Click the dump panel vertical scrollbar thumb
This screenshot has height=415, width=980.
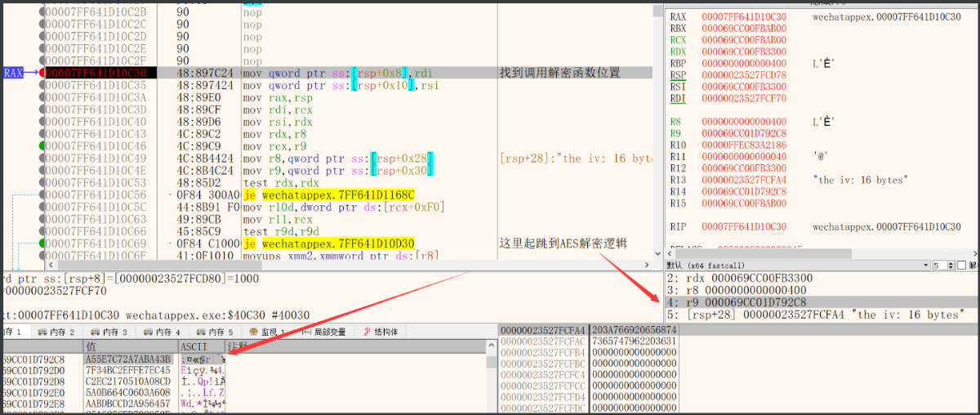492,362
